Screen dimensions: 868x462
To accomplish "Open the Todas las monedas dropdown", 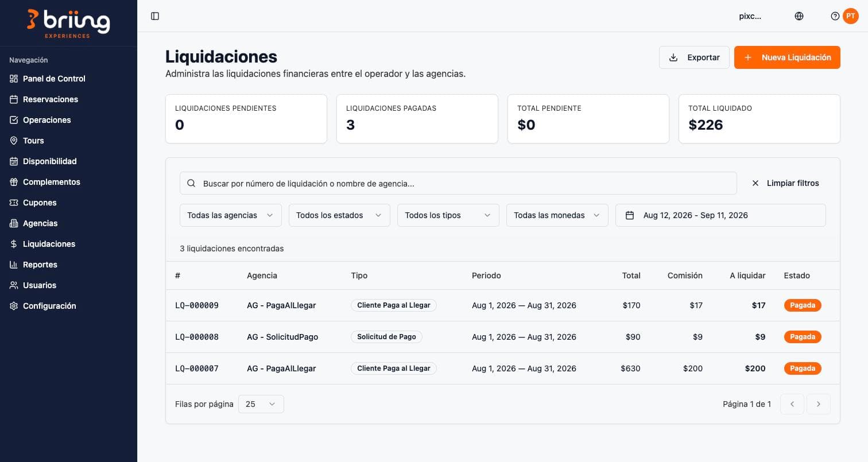I will tap(557, 215).
